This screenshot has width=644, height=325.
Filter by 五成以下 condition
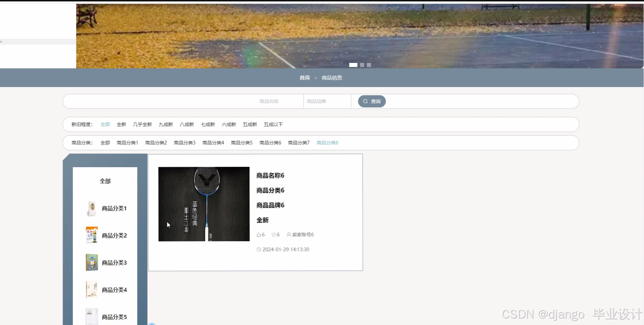coord(273,124)
